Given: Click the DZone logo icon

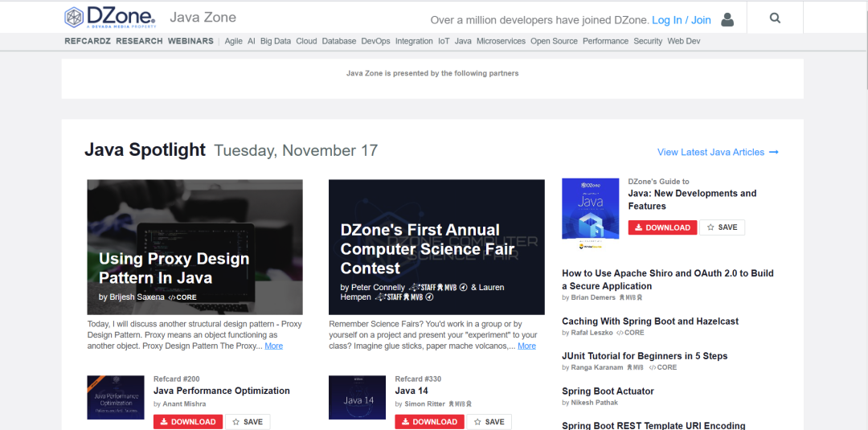Looking at the screenshot, I should pos(75,17).
